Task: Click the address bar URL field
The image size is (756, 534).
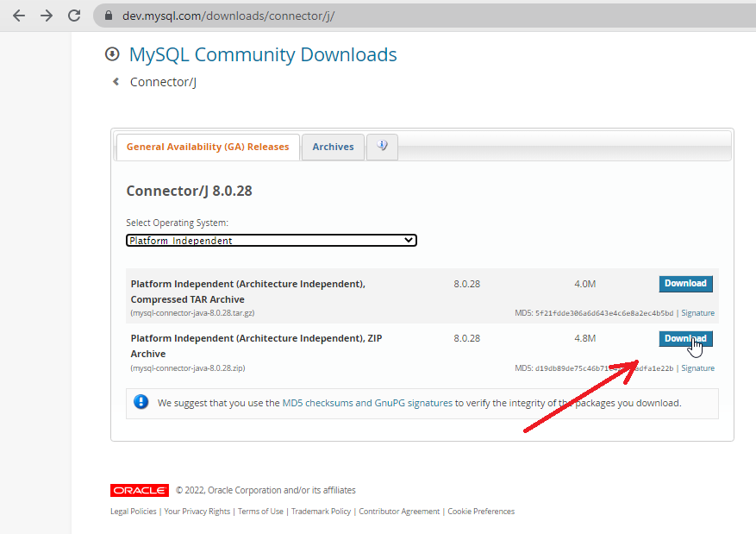Action: pyautogui.click(x=424, y=16)
